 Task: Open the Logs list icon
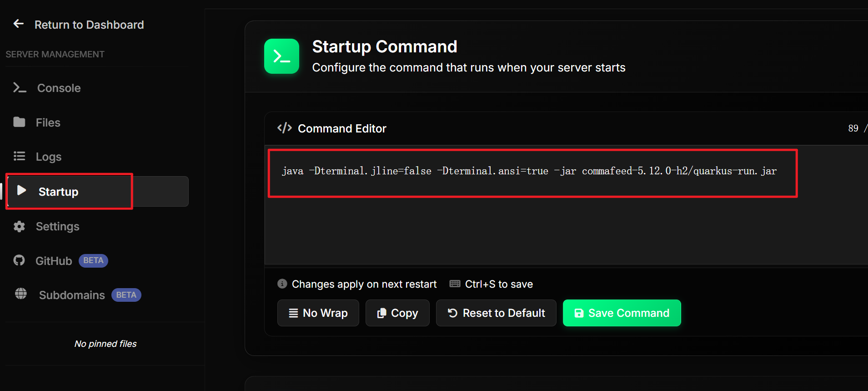click(x=19, y=156)
